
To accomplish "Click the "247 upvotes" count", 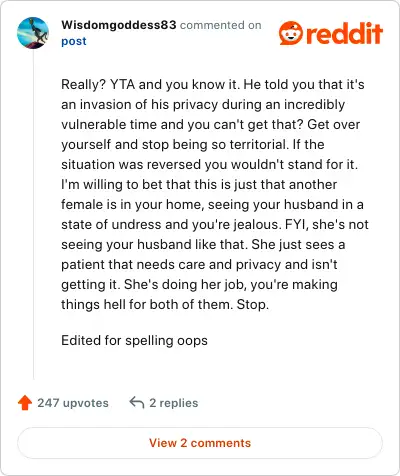I will click(73, 403).
